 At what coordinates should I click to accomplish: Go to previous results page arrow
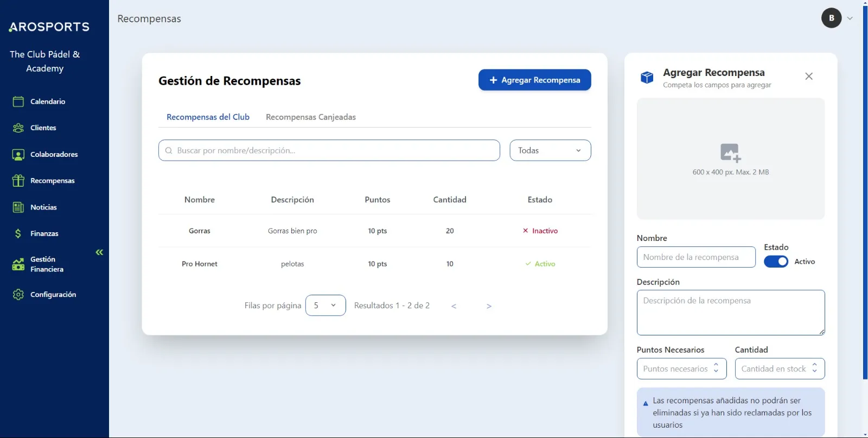point(454,306)
